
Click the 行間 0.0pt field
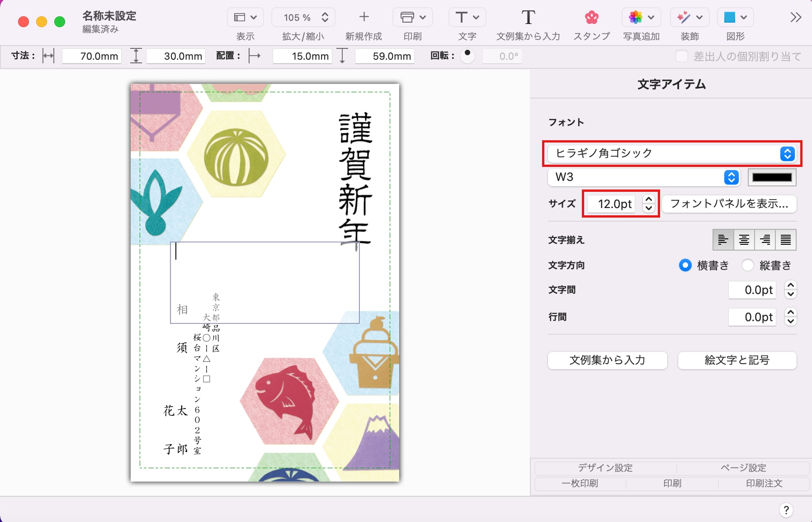pyautogui.click(x=752, y=317)
